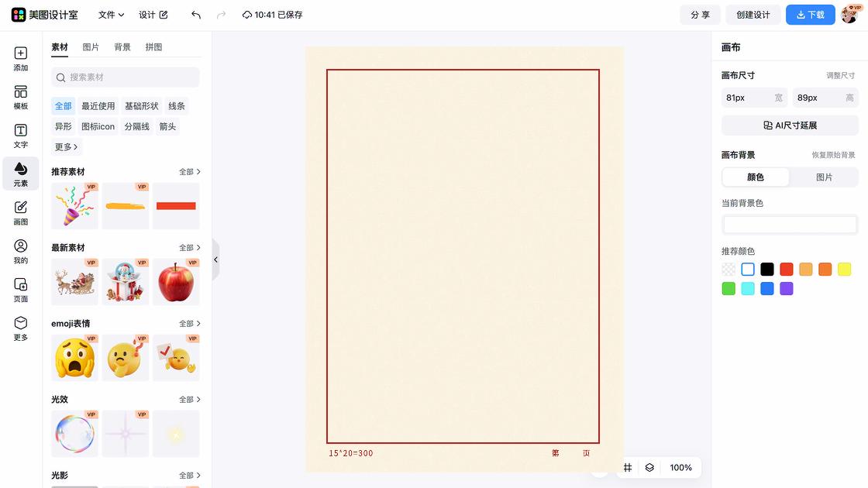Open the layers icon near zoom
Viewport: 868px width, 488px height.
[649, 468]
